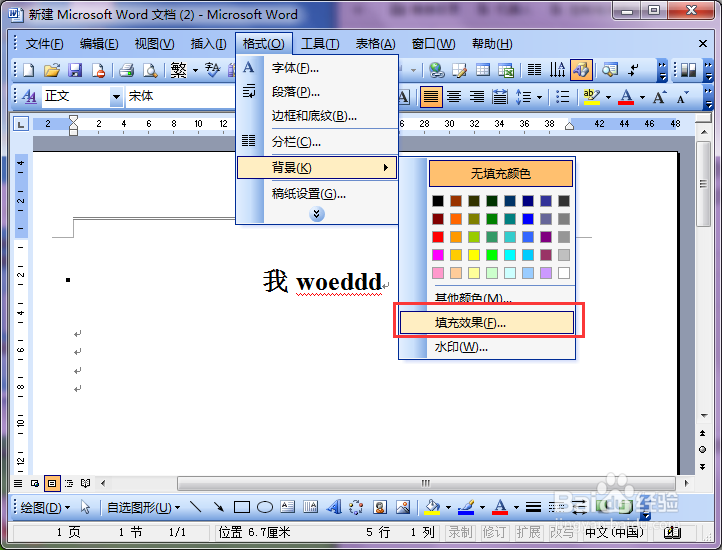Click the font name box showing 宋体
The width and height of the screenshot is (722, 550).
[180, 97]
